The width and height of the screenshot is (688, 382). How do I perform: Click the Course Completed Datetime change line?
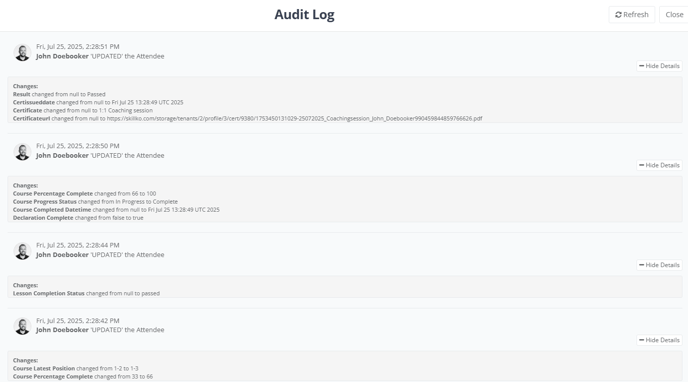click(116, 210)
